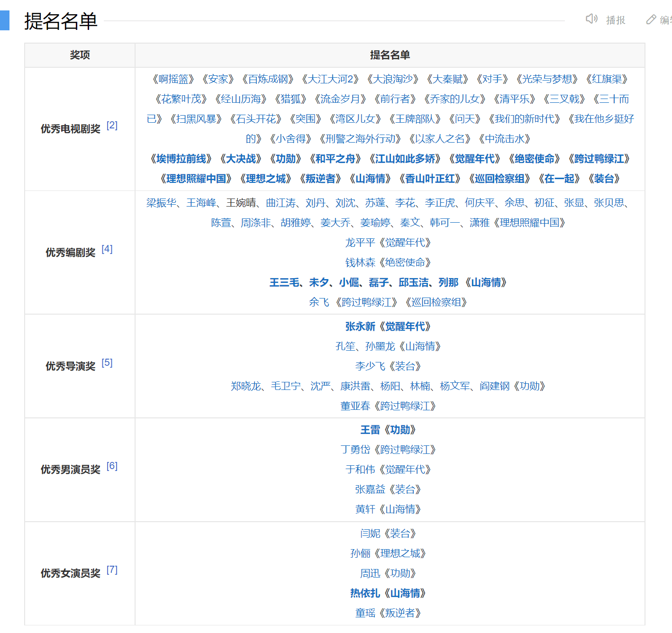Open the 《流金岁月》 link
Screen dimensions: 672x633
click(340, 99)
